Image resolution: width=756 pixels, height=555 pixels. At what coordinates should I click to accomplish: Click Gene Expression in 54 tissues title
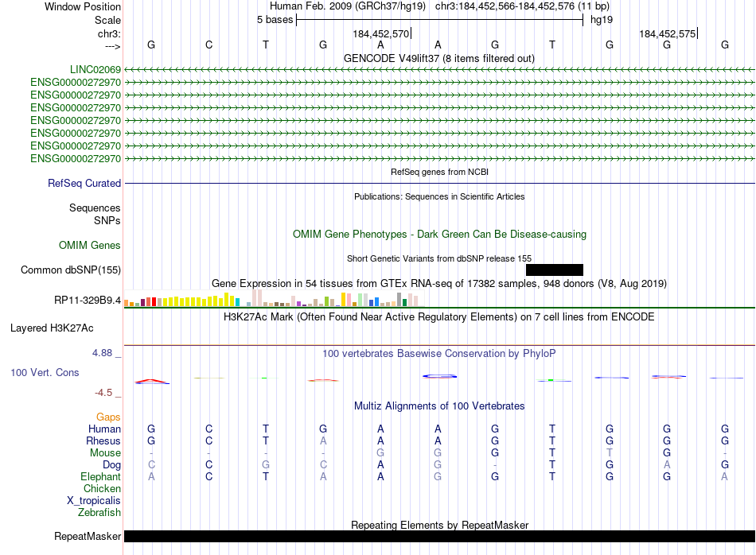pos(439,283)
